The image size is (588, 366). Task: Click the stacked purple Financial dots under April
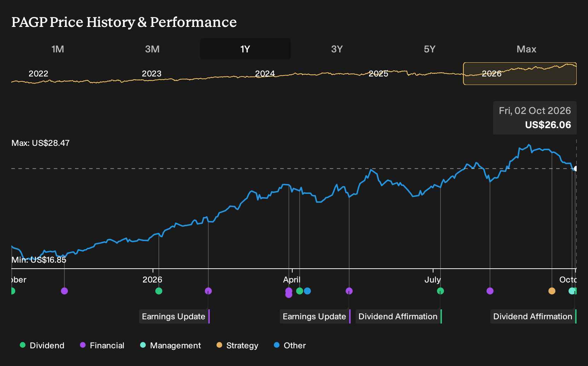(289, 293)
